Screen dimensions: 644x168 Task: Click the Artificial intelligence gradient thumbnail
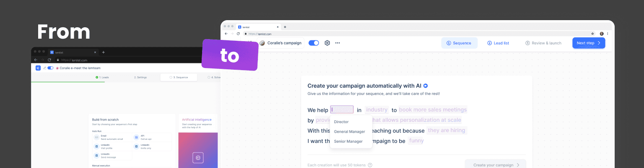[198, 150]
